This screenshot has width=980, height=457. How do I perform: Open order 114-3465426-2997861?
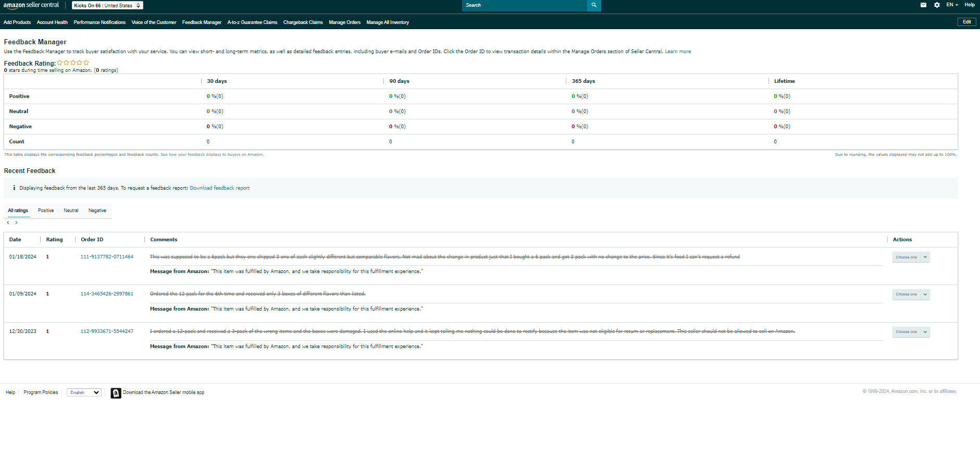107,294
